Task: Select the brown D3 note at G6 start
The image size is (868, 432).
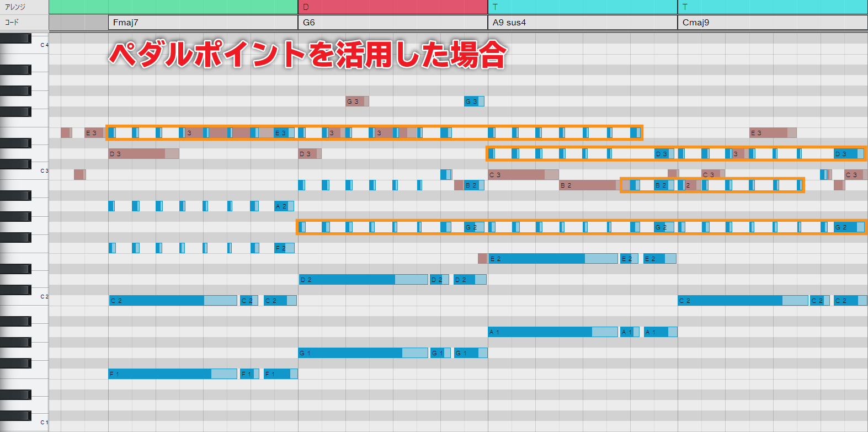Action: point(310,154)
